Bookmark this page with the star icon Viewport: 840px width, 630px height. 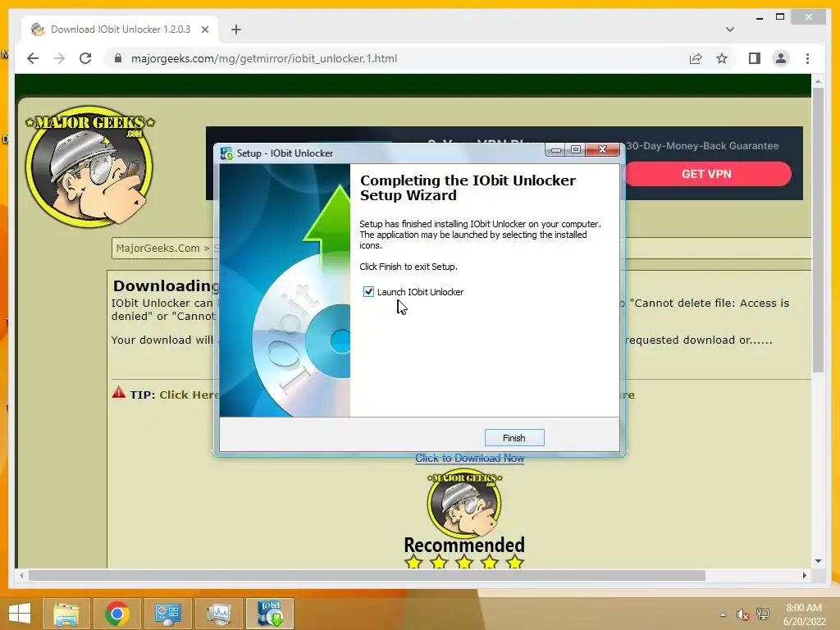(722, 58)
